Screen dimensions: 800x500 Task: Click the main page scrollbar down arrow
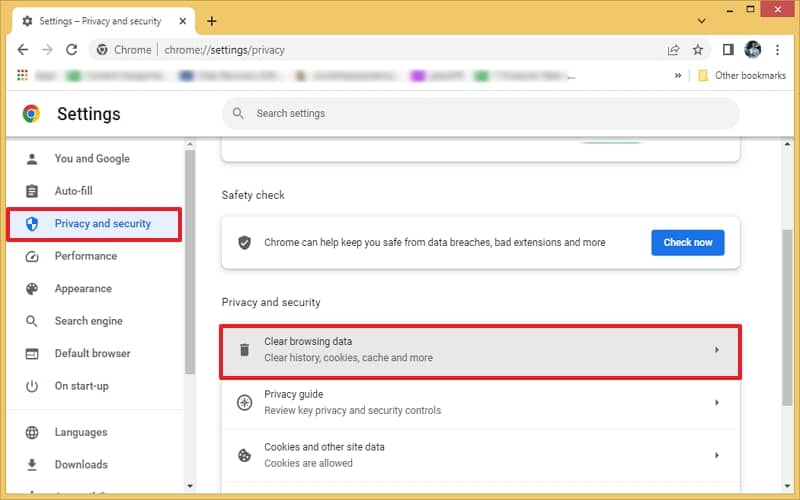coord(787,486)
